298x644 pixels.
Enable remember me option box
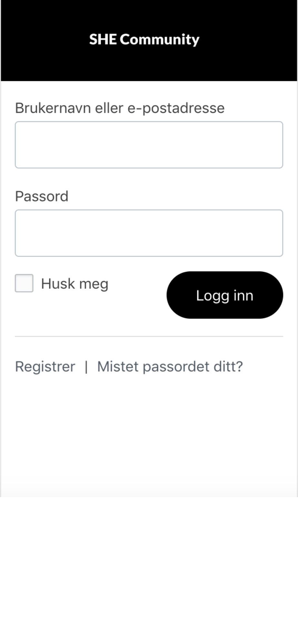tap(24, 283)
